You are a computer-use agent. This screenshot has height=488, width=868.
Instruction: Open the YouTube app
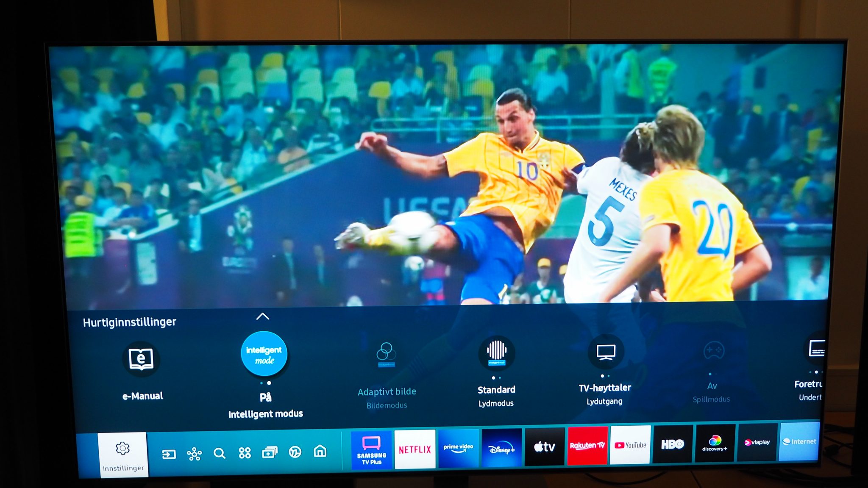pos(630,445)
